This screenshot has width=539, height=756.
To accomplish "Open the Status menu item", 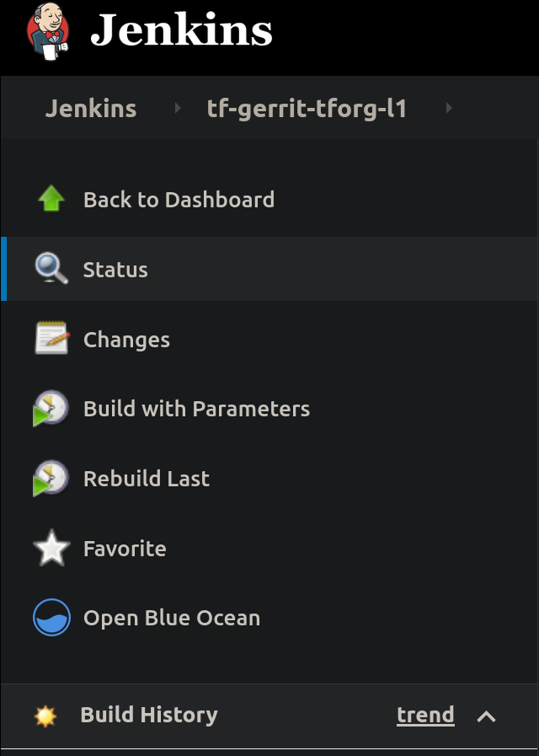I will pos(115,270).
